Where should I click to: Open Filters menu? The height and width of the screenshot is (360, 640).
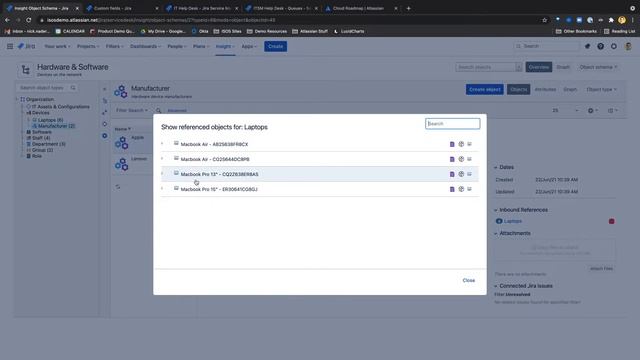pos(114,47)
